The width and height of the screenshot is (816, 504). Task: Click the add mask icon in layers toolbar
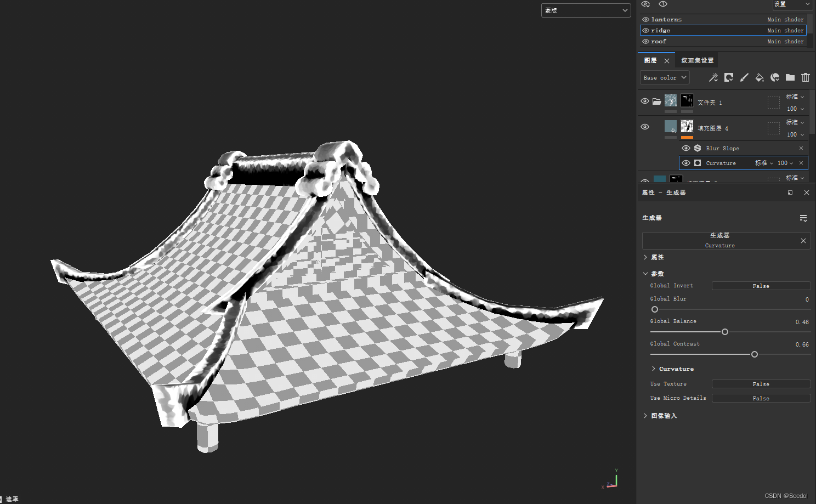[x=729, y=77]
